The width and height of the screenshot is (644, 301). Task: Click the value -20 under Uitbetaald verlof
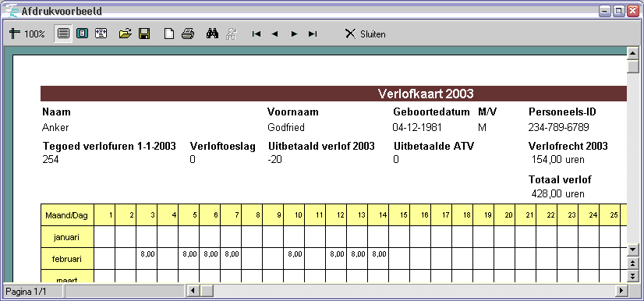(274, 160)
